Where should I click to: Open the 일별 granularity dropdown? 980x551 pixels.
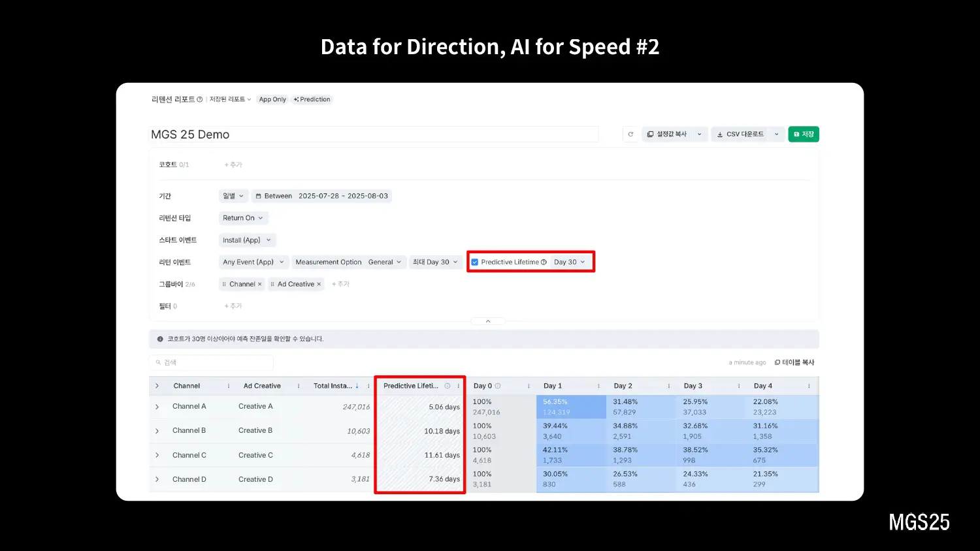pos(233,196)
